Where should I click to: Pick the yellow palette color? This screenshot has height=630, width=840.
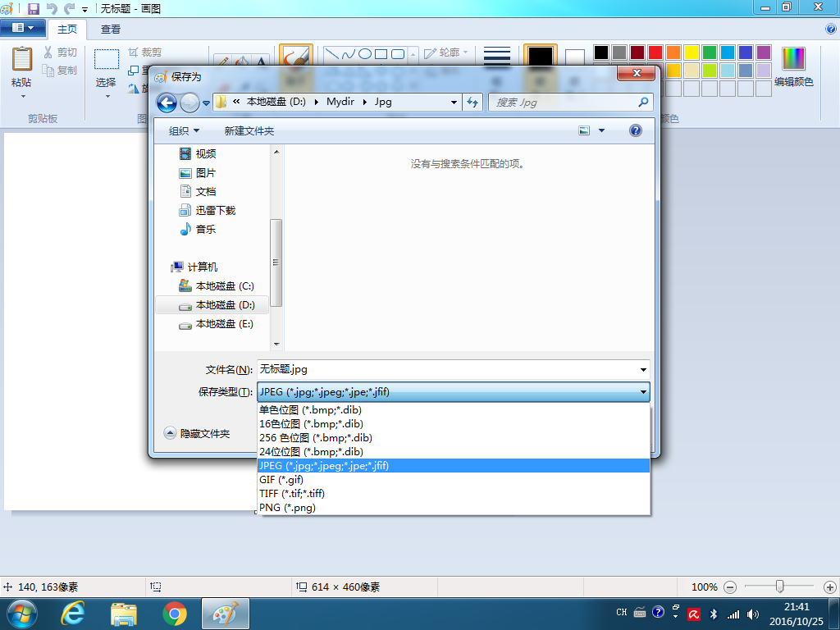coord(691,52)
